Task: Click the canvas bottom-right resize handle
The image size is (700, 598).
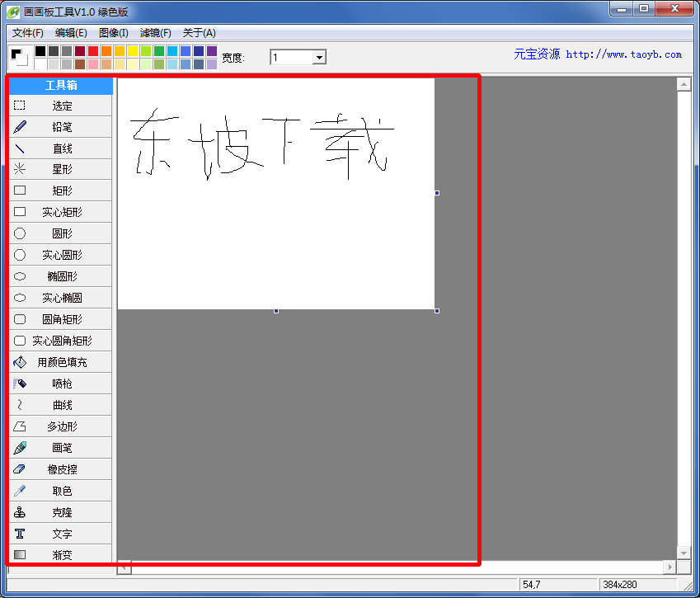Action: coord(437,311)
